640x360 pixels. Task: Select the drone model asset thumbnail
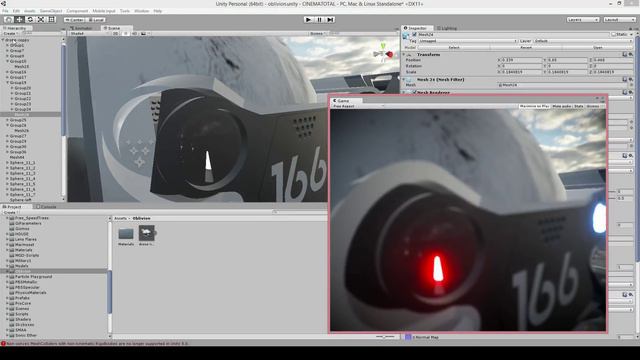147,233
